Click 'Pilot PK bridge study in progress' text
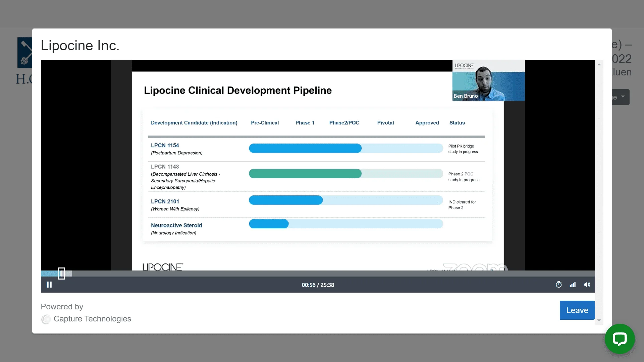This screenshot has height=362, width=644. [463, 149]
